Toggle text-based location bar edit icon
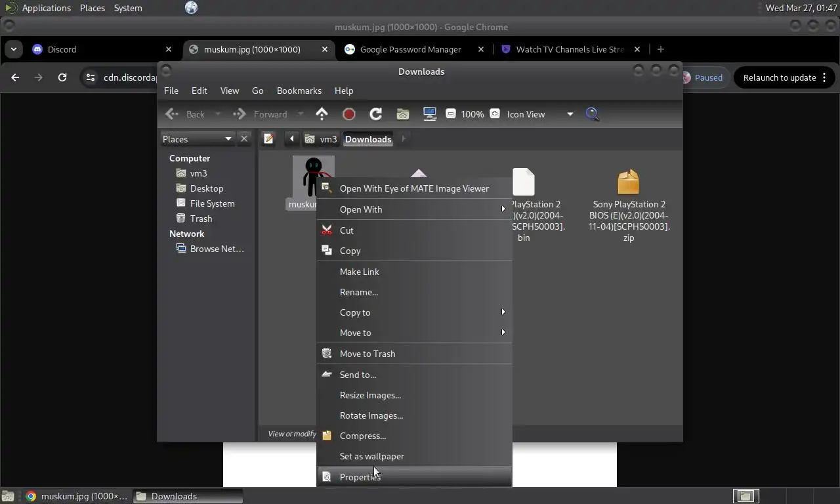The image size is (840, 504). 268,138
